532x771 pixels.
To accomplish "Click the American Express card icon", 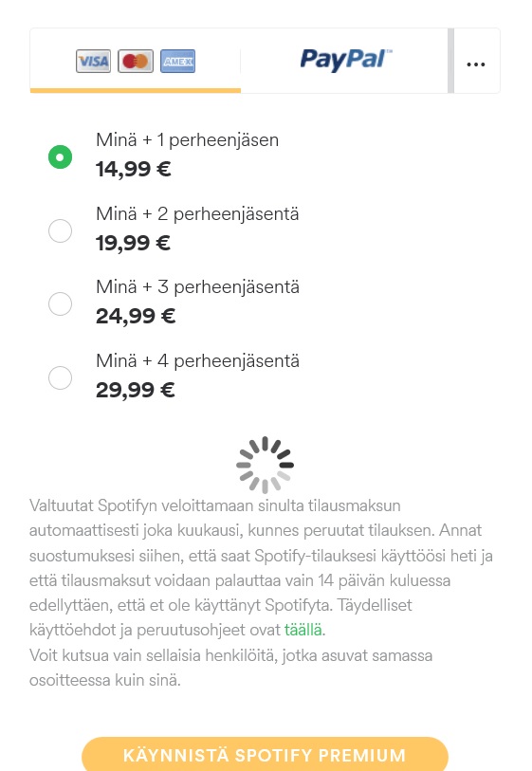I will click(177, 61).
